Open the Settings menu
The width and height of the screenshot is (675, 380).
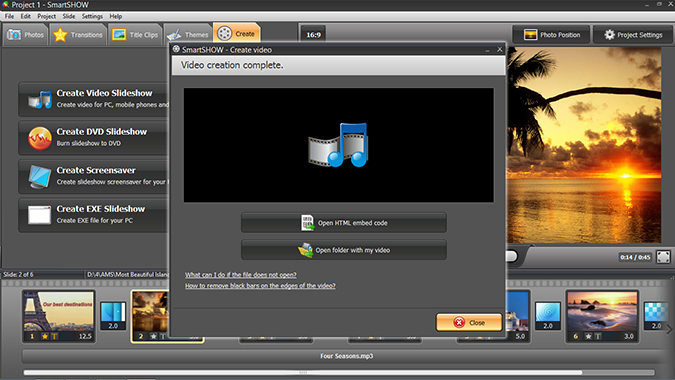point(92,16)
